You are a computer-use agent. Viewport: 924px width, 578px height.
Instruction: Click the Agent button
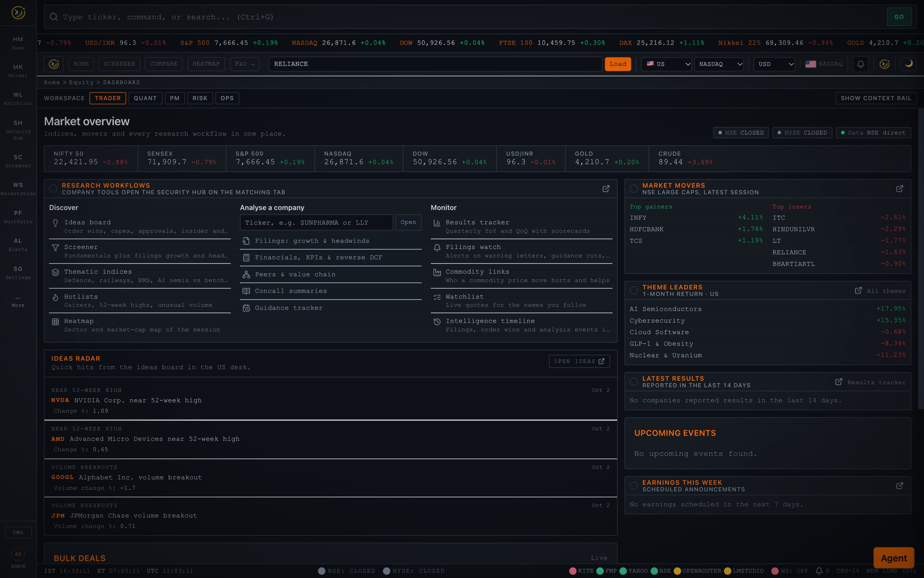pyautogui.click(x=894, y=558)
